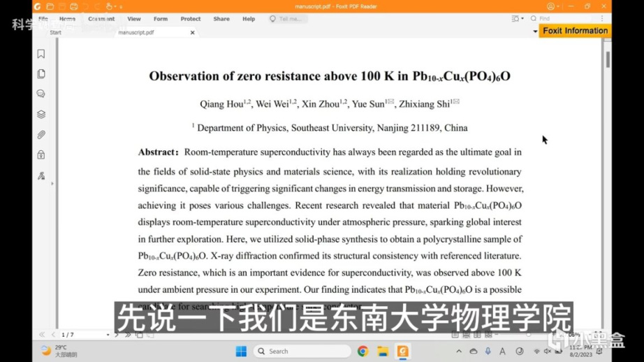This screenshot has width=644, height=362.
Task: Click the Windows taskbar Search box
Action: (302, 351)
